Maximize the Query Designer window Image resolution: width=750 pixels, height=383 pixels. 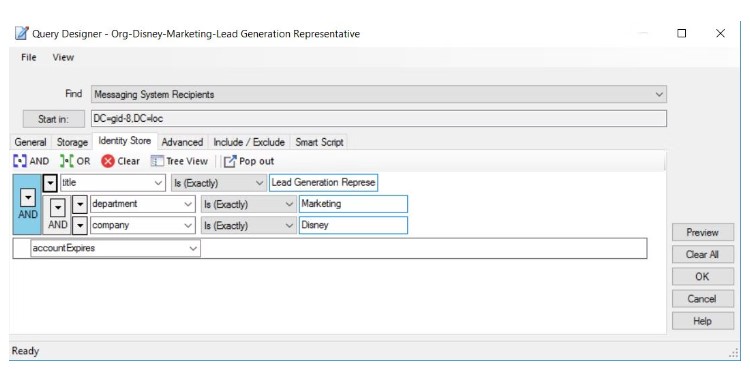click(x=682, y=33)
